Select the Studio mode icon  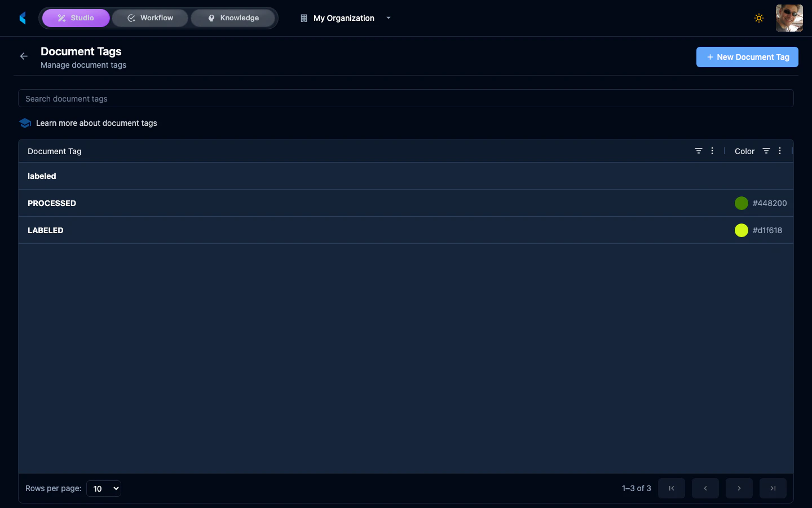[x=61, y=17]
